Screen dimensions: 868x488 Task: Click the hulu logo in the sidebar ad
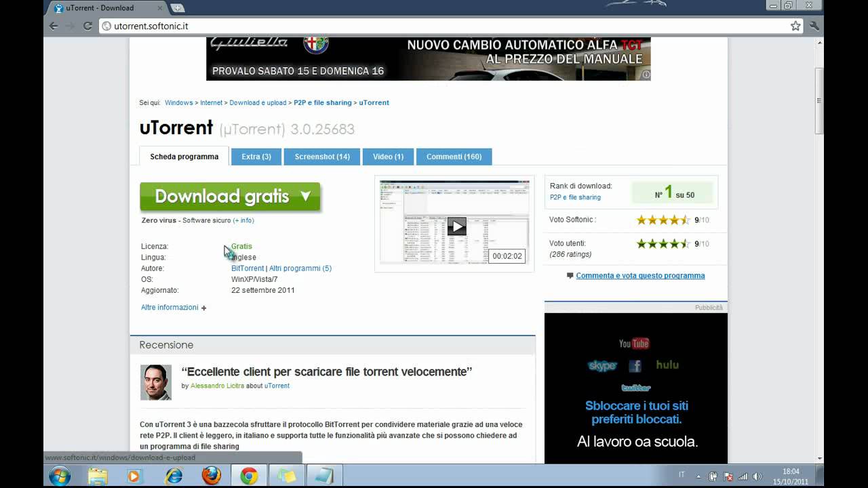[667, 365]
